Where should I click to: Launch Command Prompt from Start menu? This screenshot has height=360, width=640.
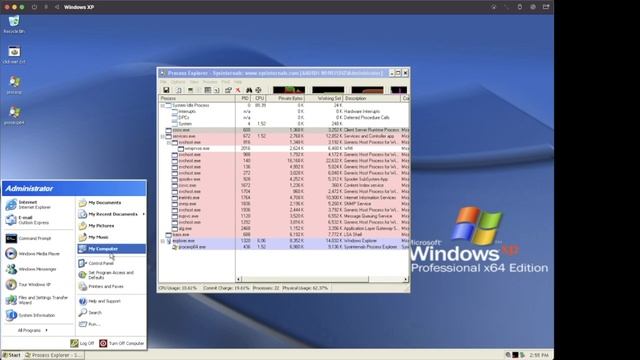pyautogui.click(x=28, y=238)
